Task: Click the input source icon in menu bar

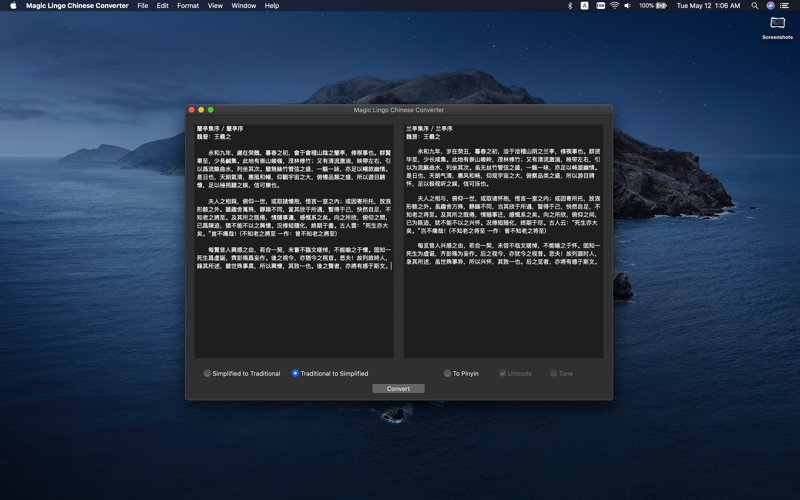Action: [585, 6]
